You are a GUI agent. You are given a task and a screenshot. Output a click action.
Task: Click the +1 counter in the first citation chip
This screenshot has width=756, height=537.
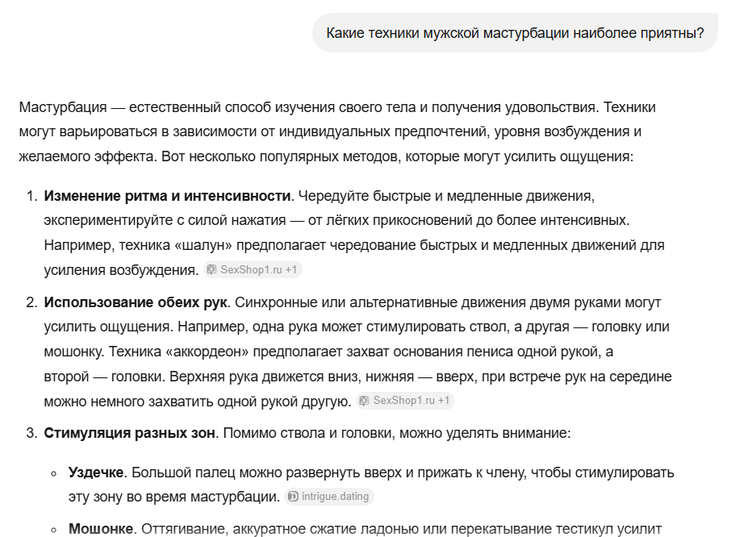(290, 269)
